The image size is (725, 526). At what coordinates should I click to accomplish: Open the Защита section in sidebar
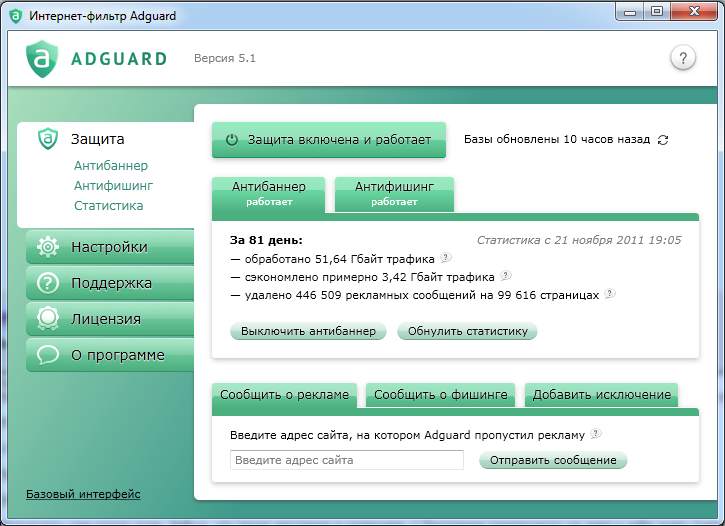pos(98,139)
